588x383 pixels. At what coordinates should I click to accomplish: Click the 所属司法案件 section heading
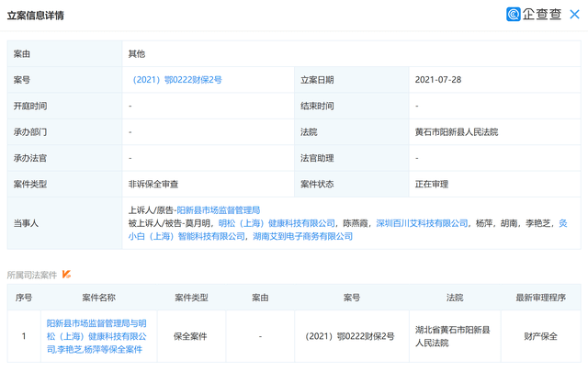pos(32,275)
